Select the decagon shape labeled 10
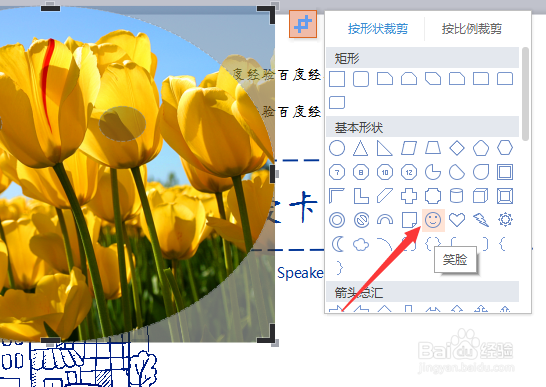The width and height of the screenshot is (546, 387). (x=385, y=172)
